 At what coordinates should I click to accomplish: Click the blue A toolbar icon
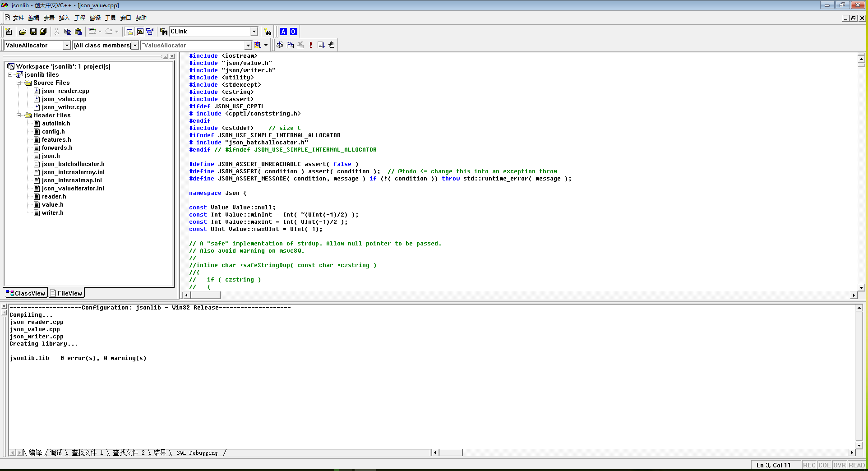coord(283,32)
